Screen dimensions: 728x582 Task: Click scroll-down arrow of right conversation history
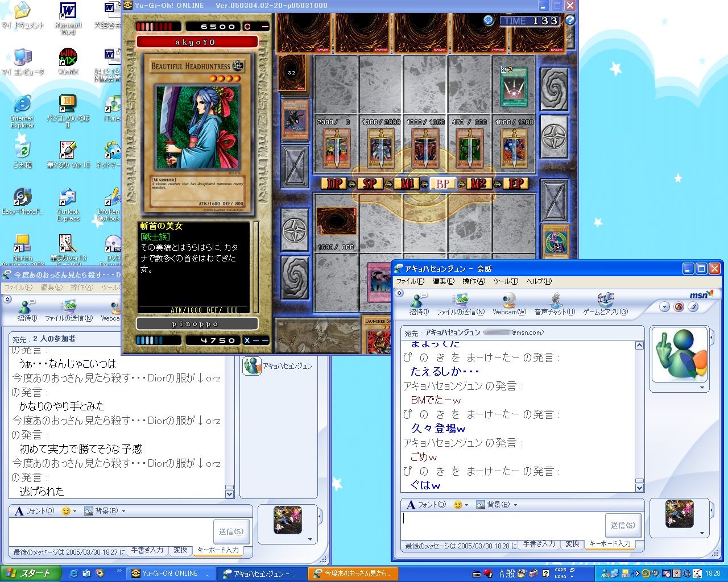click(639, 488)
